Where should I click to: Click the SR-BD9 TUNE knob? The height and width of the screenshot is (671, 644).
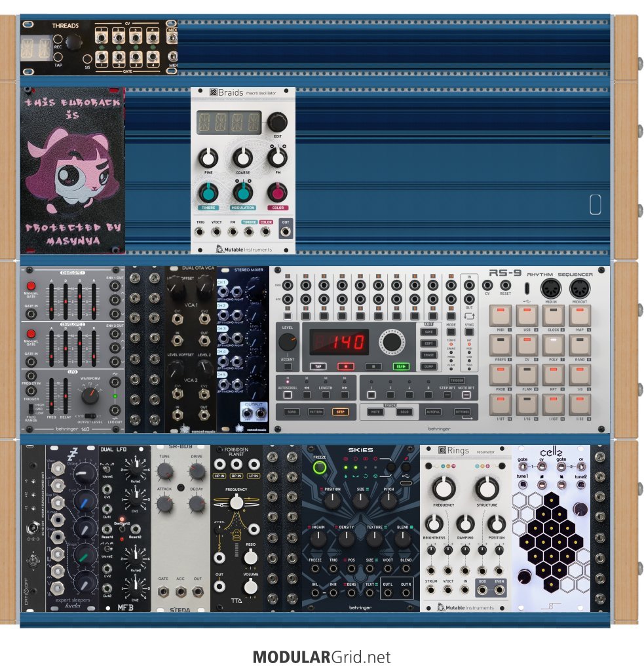point(164,471)
